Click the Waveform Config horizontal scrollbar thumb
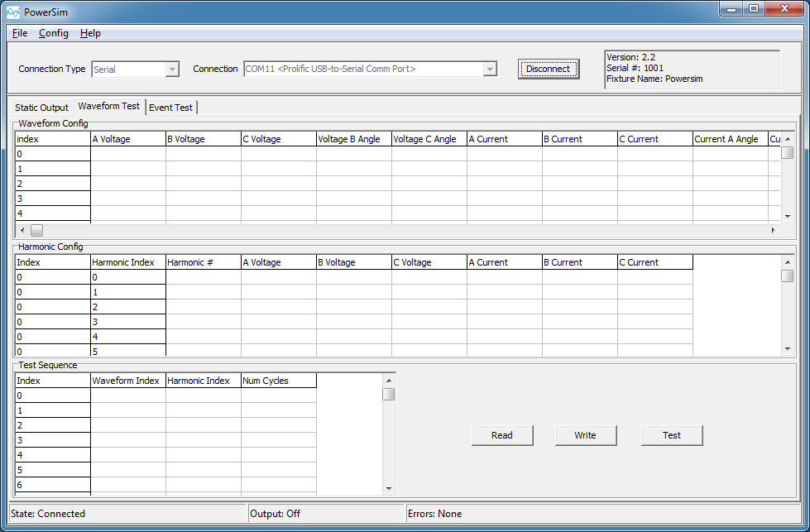Image resolution: width=810 pixels, height=532 pixels. click(x=36, y=230)
